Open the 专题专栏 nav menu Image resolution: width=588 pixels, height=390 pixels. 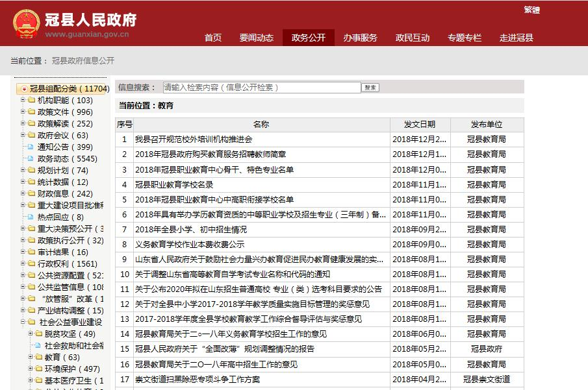[x=465, y=38]
